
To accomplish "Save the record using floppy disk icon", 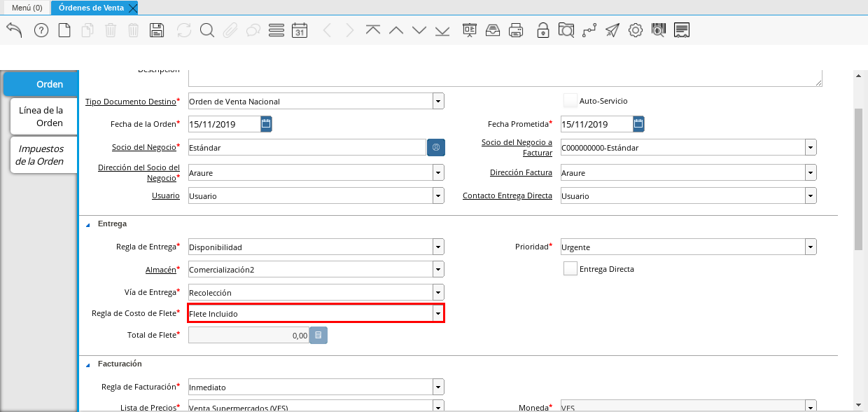I will click(157, 30).
